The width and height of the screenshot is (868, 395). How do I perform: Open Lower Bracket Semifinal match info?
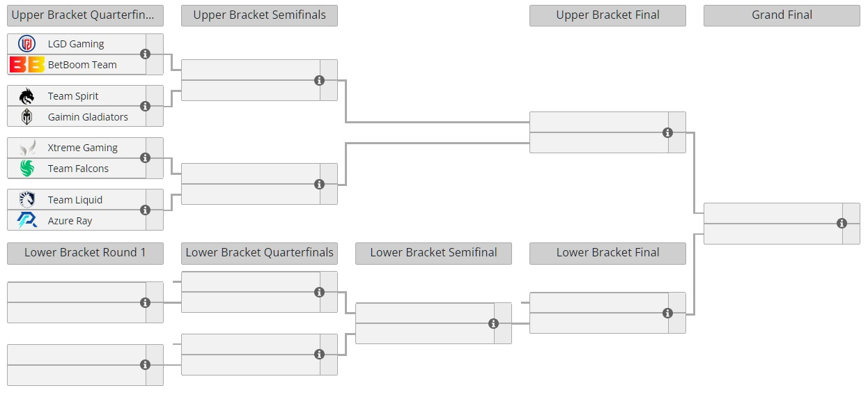click(493, 323)
